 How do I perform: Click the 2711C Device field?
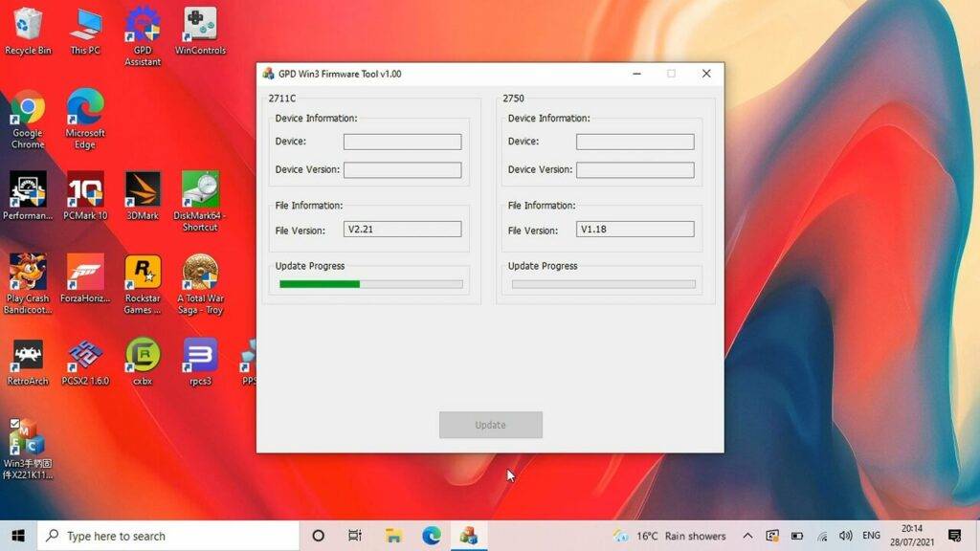(x=403, y=142)
